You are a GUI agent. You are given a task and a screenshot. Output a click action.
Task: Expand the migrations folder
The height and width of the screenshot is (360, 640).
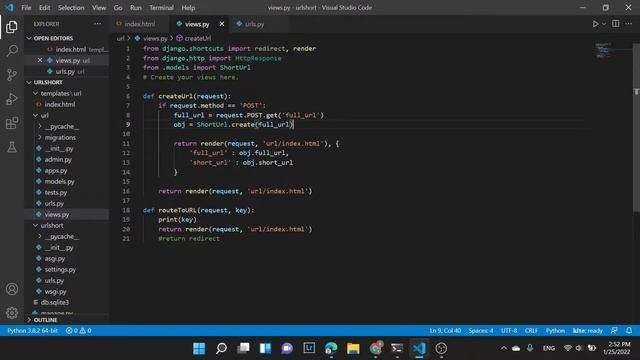[40, 138]
